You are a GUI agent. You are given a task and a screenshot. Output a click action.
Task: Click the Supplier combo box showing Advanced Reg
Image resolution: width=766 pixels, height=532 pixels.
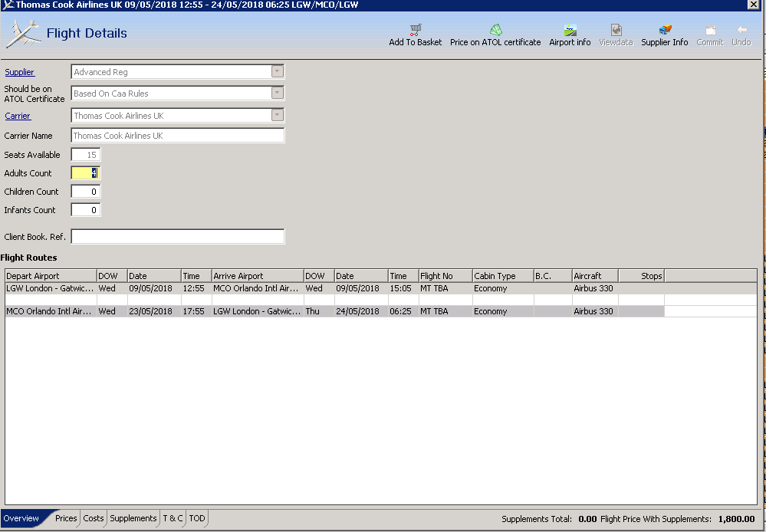pos(178,72)
